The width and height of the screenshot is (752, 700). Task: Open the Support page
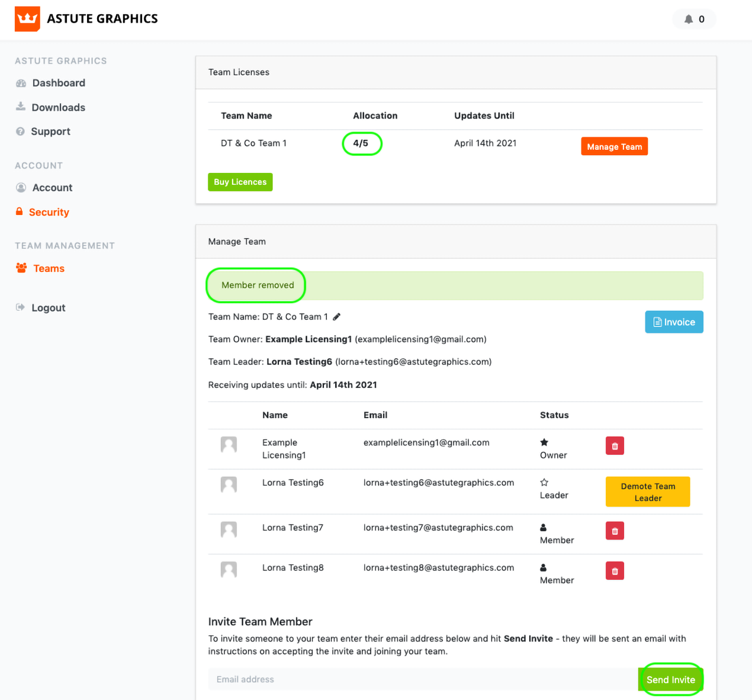pos(50,131)
